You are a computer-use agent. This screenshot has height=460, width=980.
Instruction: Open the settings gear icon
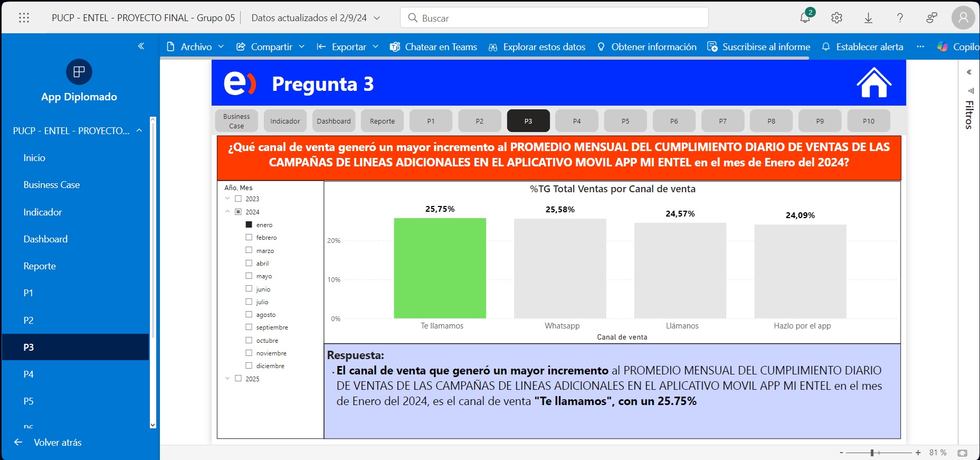[836, 18]
